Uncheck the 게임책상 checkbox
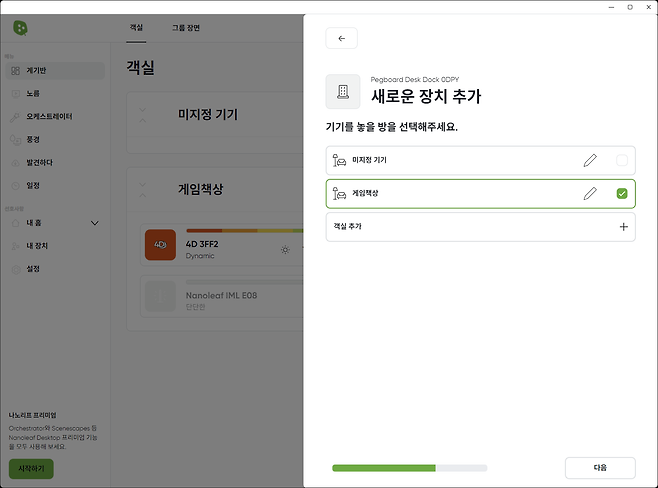Image resolution: width=658 pixels, height=488 pixels. coord(622,193)
